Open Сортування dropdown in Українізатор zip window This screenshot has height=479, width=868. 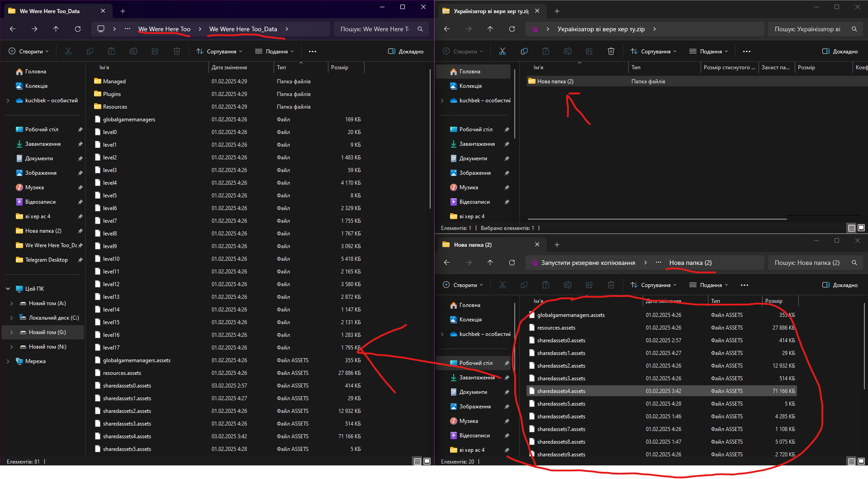tap(654, 52)
